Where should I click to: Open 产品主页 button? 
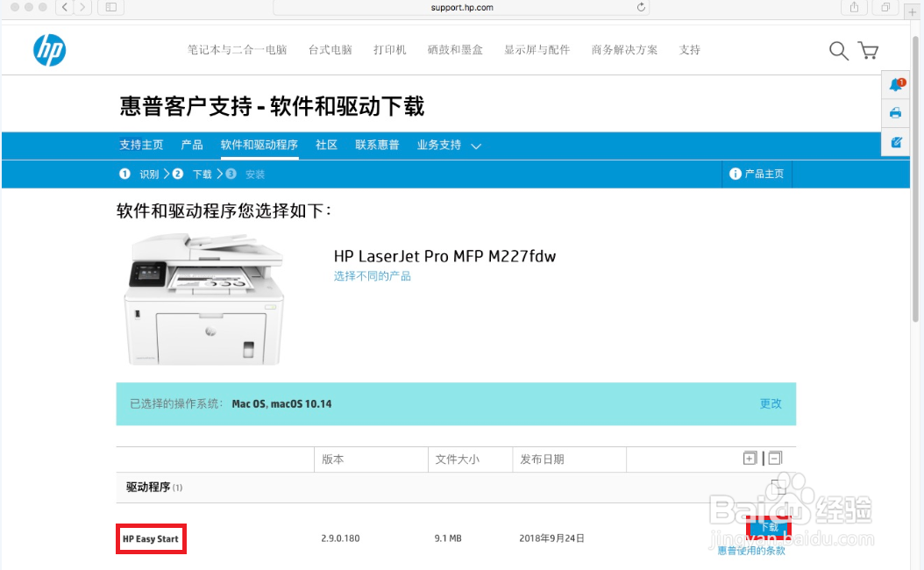pyautogui.click(x=757, y=174)
